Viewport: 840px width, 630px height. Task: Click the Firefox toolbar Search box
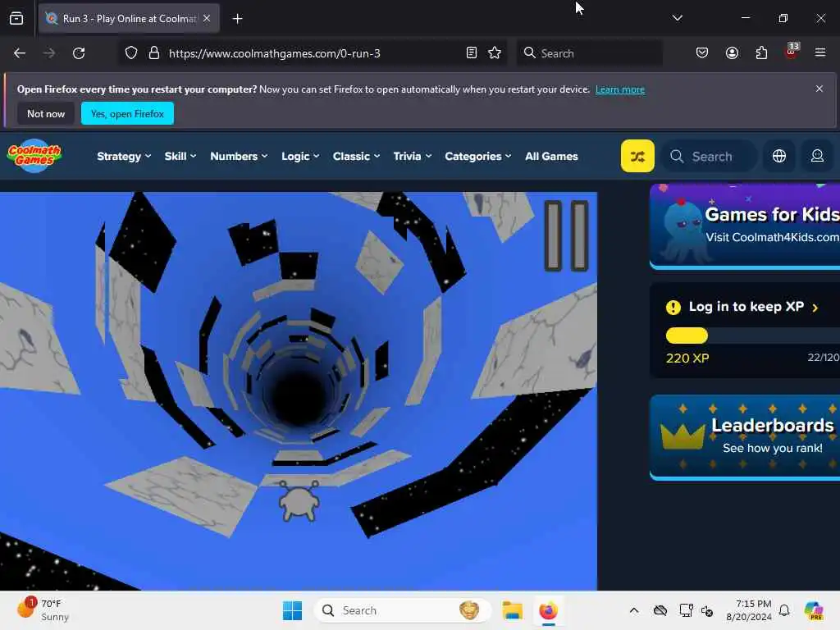coord(589,53)
